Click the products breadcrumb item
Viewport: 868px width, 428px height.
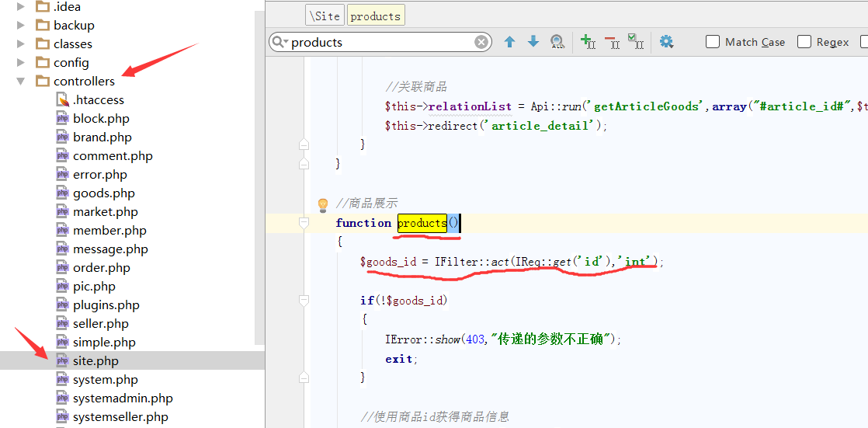pyautogui.click(x=375, y=16)
